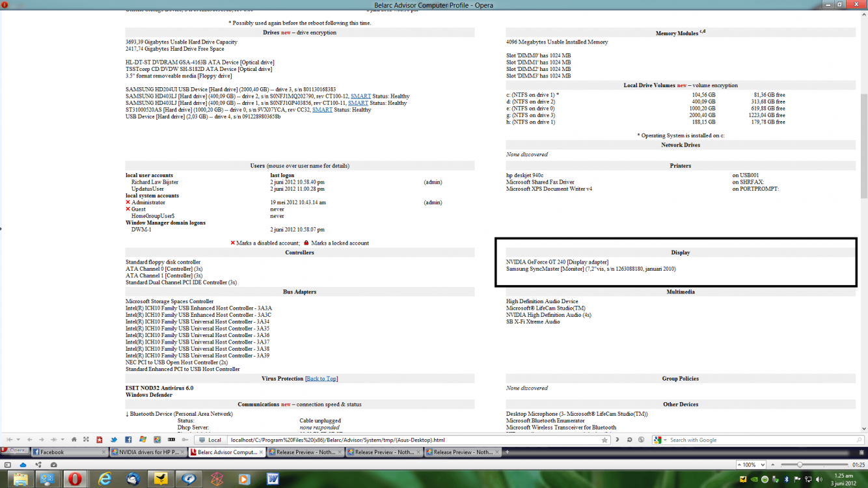The image size is (868, 488).
Task: Click the vertical page scrollbar
Action: tap(863, 146)
